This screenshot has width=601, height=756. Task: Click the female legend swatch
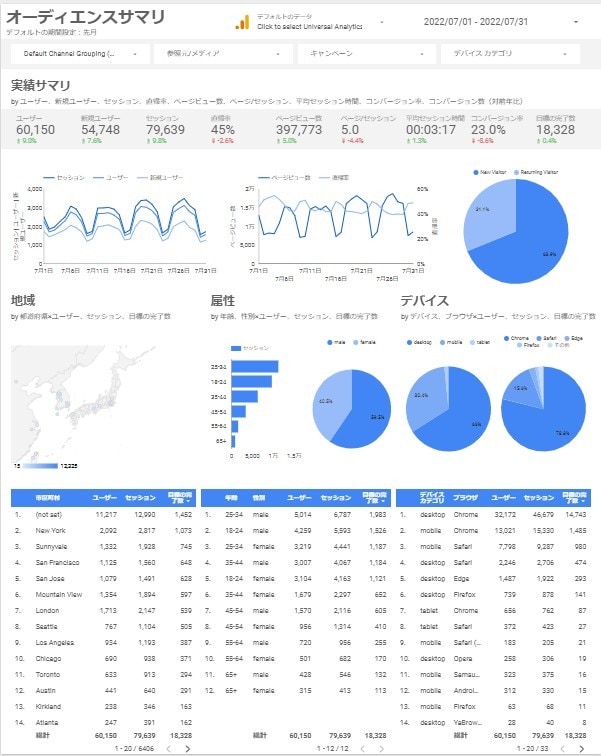point(356,342)
